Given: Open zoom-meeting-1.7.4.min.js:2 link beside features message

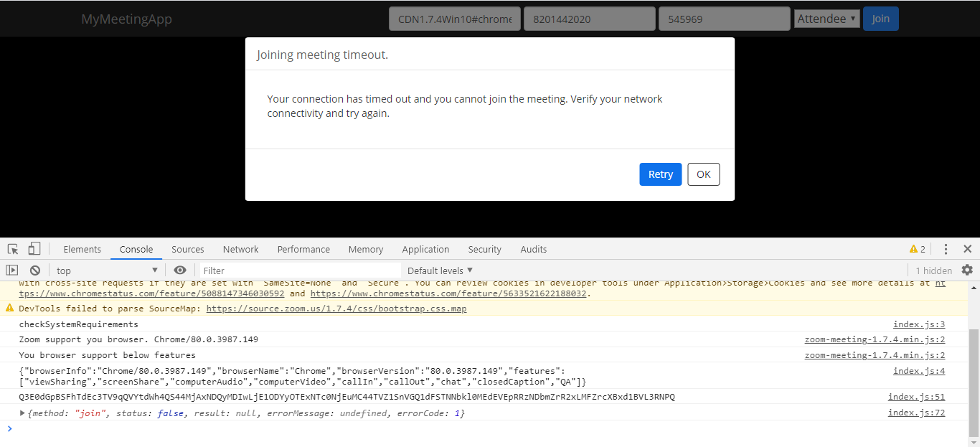Looking at the screenshot, I should pos(875,355).
